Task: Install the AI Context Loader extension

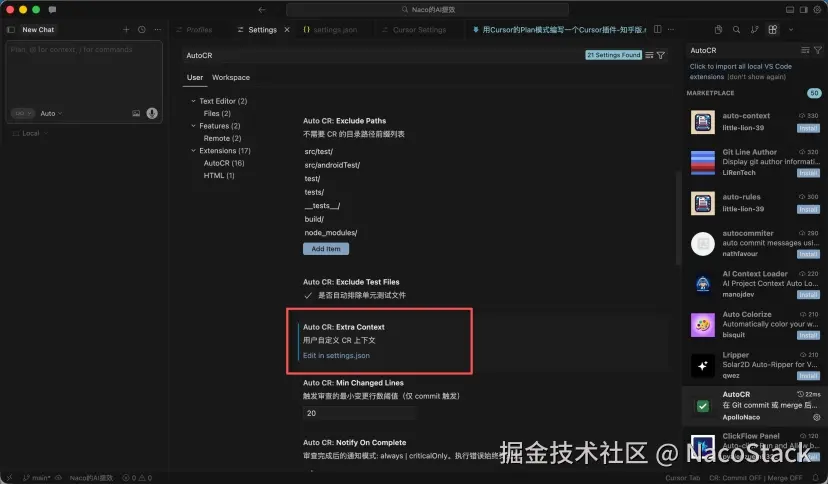Action: (x=808, y=295)
